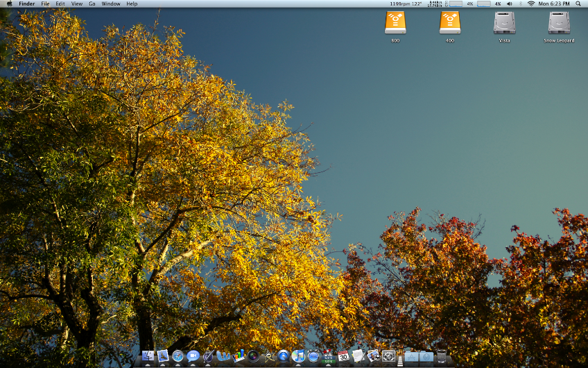
Task: Launch QuickTime Player from the Dock
Action: 283,356
